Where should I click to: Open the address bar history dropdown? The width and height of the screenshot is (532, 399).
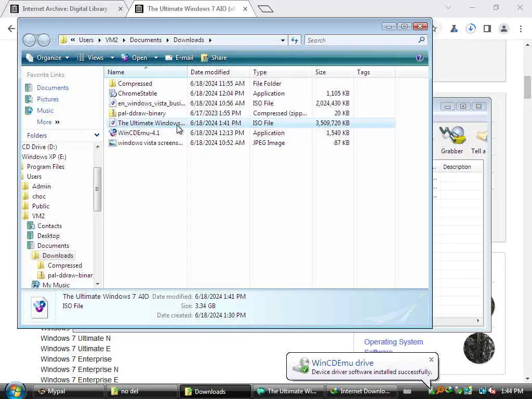tap(283, 40)
